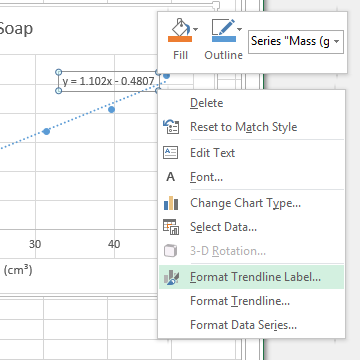Click the Fill paint bucket icon

coord(180,30)
